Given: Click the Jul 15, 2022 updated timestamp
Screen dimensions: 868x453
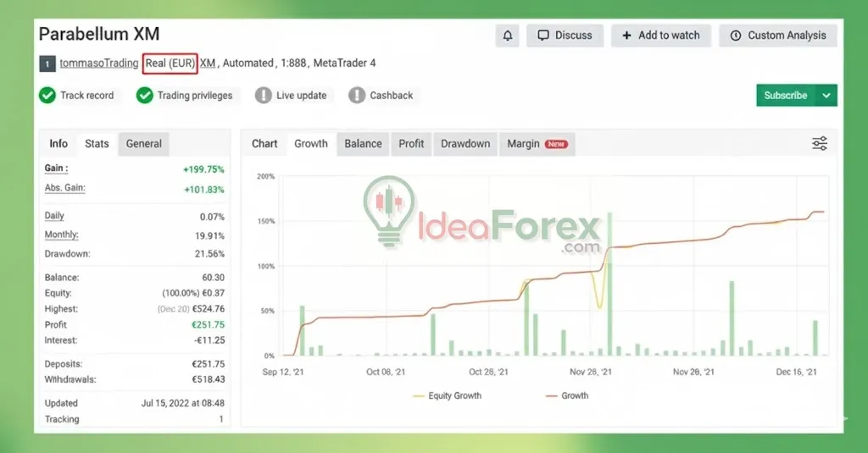Looking at the screenshot, I should tap(183, 403).
